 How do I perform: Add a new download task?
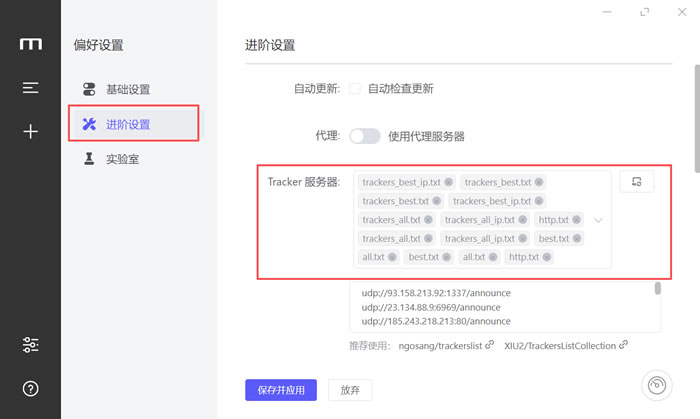30,131
